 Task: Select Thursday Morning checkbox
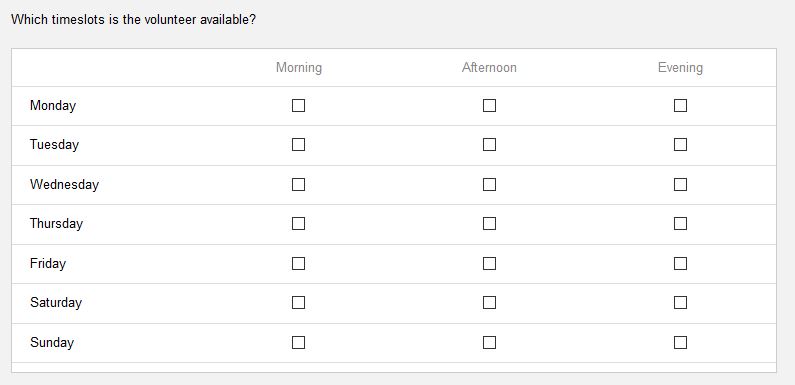[299, 223]
